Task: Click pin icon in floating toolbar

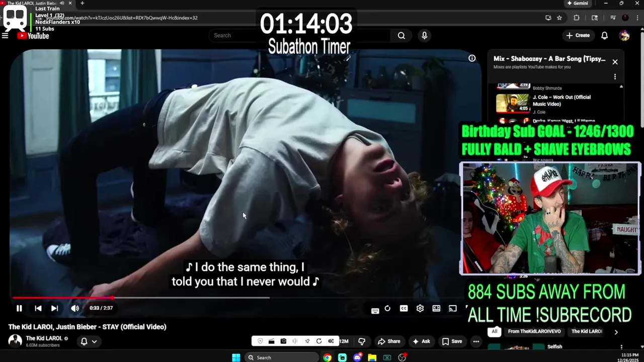Action: 307,341
